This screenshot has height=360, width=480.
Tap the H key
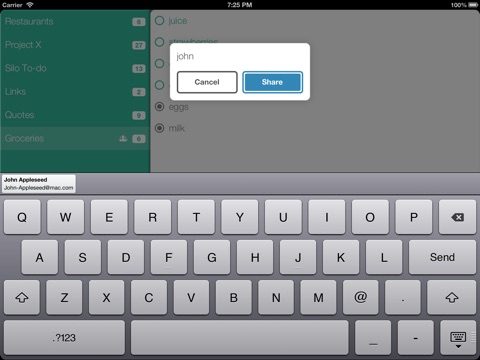point(255,257)
